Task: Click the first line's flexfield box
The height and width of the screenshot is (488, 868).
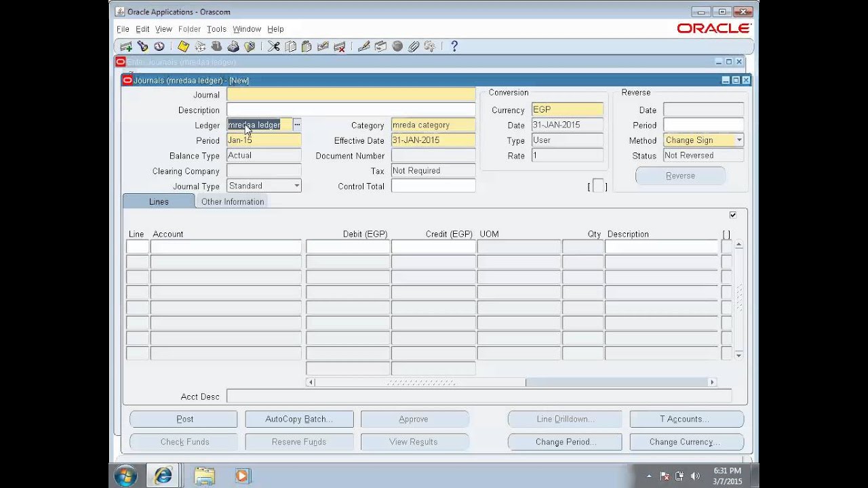Action: (726, 247)
